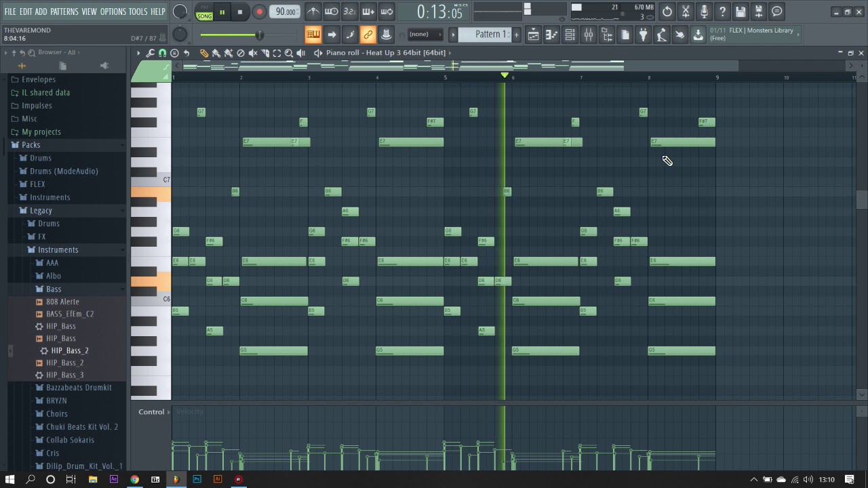Click the help question mark icon
This screenshot has width=868, height=488.
(x=722, y=12)
